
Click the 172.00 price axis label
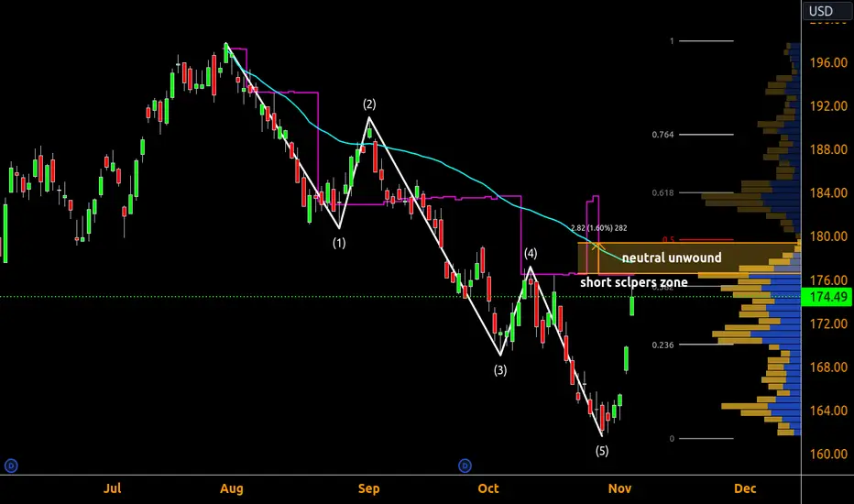tap(828, 323)
